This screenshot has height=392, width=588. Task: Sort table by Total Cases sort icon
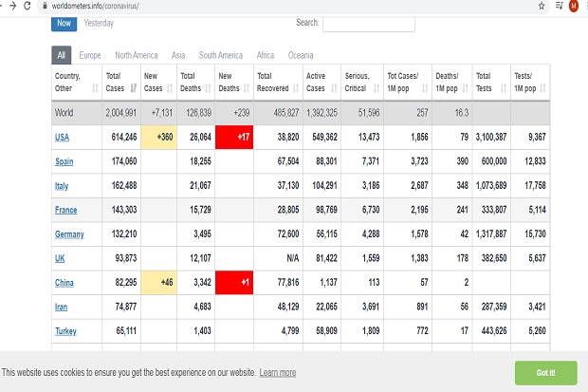point(134,88)
